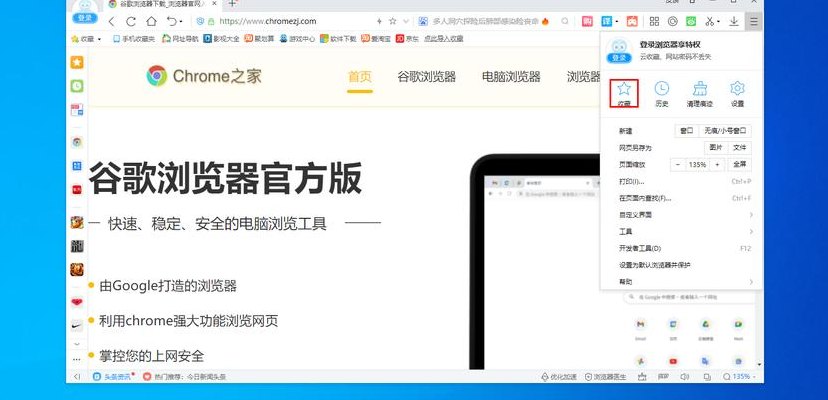Click the blue translate extension icon
The width and height of the screenshot is (828, 400).
coord(607,21)
